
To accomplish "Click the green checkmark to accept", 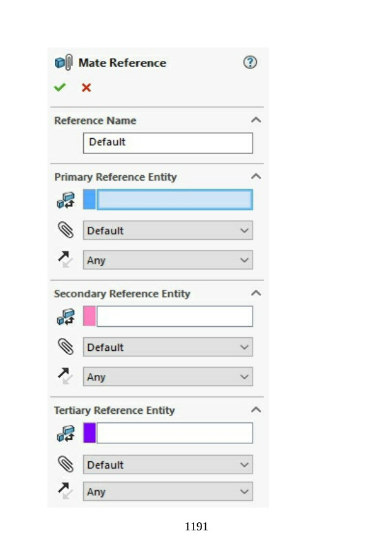I will (60, 88).
